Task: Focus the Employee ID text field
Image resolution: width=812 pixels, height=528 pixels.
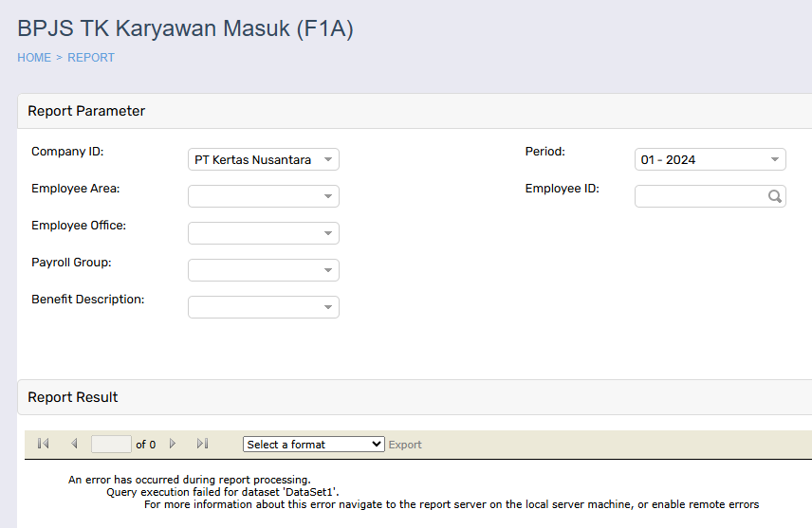Action: tap(700, 196)
